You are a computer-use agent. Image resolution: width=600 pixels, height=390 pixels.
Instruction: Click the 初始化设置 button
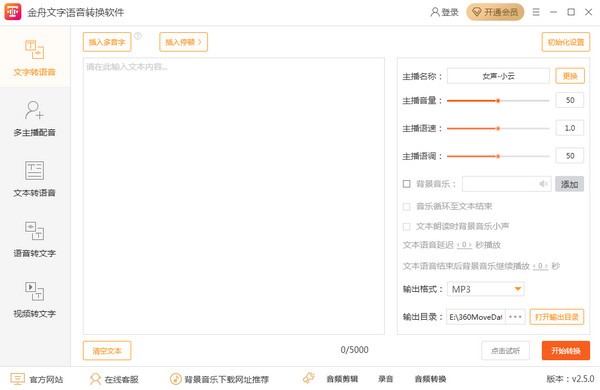[x=566, y=42]
